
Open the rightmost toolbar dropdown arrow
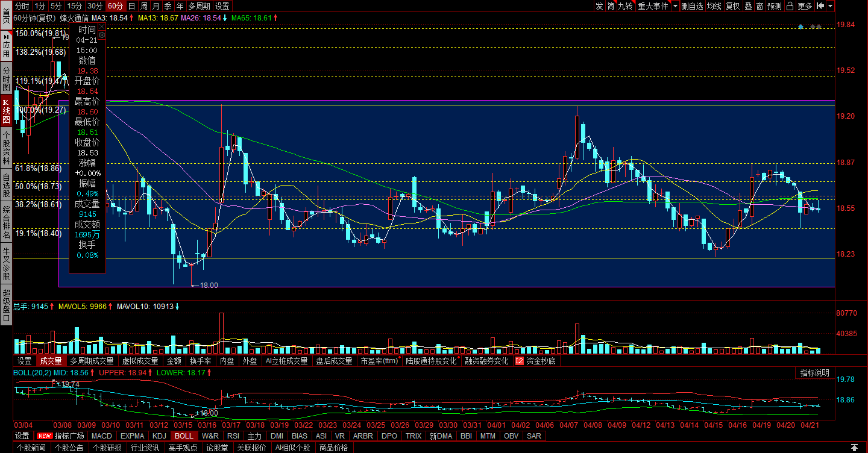click(x=831, y=6)
